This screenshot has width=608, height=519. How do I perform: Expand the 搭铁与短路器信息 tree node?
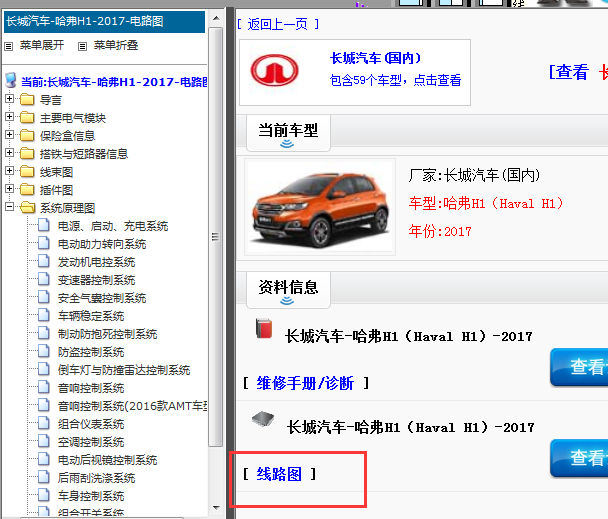coord(9,152)
